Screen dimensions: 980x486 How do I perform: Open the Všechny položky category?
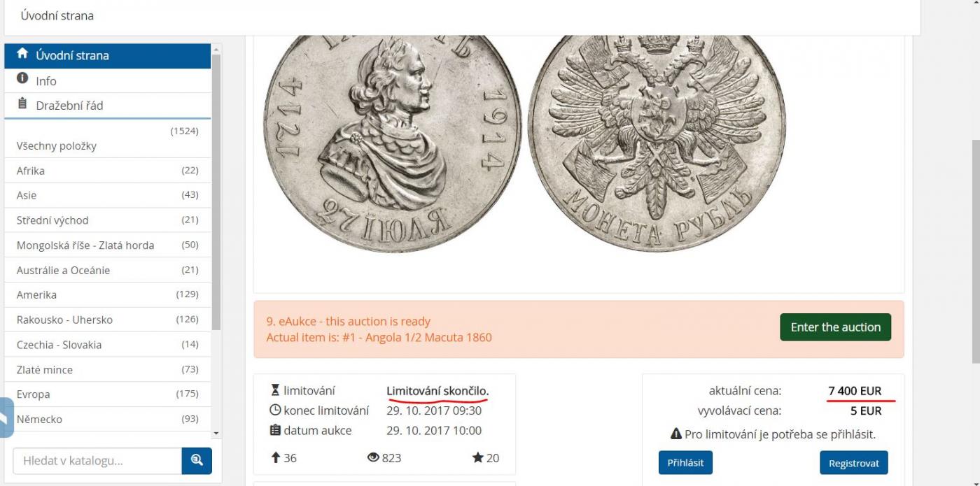coord(107,138)
